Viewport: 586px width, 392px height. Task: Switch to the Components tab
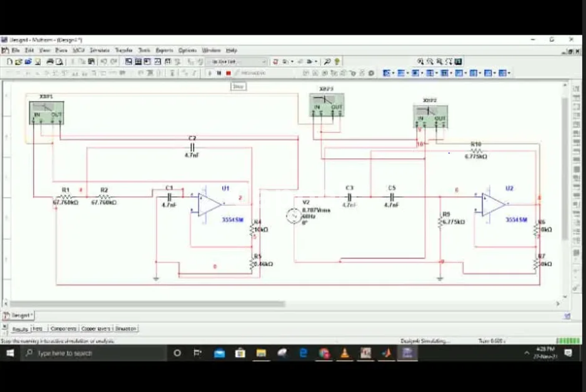(63, 329)
